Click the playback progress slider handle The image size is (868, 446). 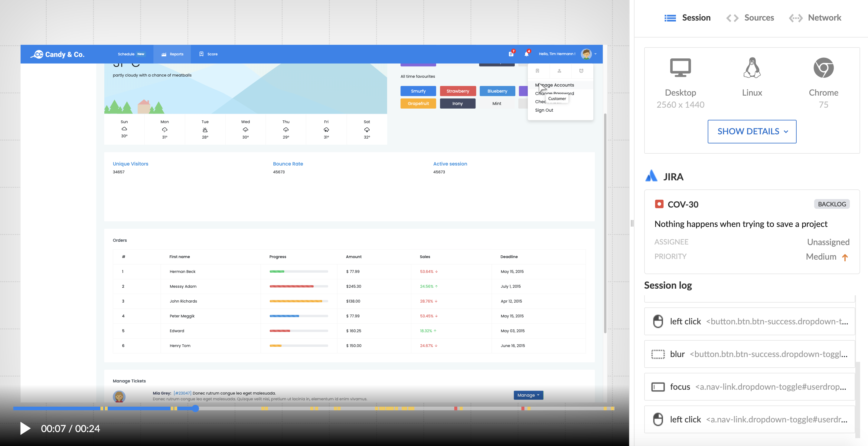[x=195, y=408]
